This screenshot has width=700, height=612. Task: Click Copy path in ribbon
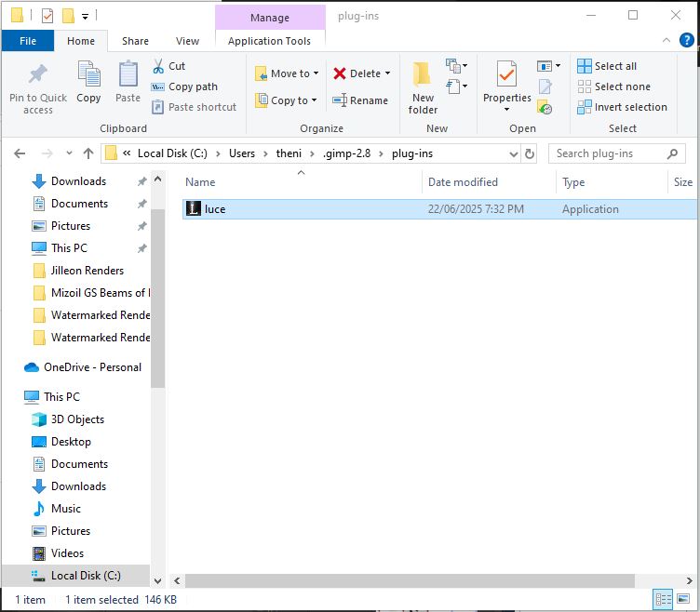[x=184, y=86]
